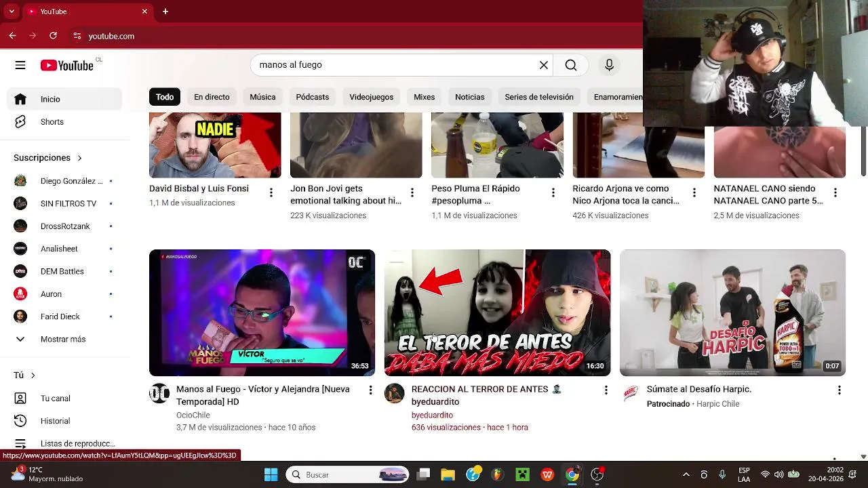Screen dimensions: 868x488
Task: Open SIN FILTROS TV subscription
Action: coord(64,203)
